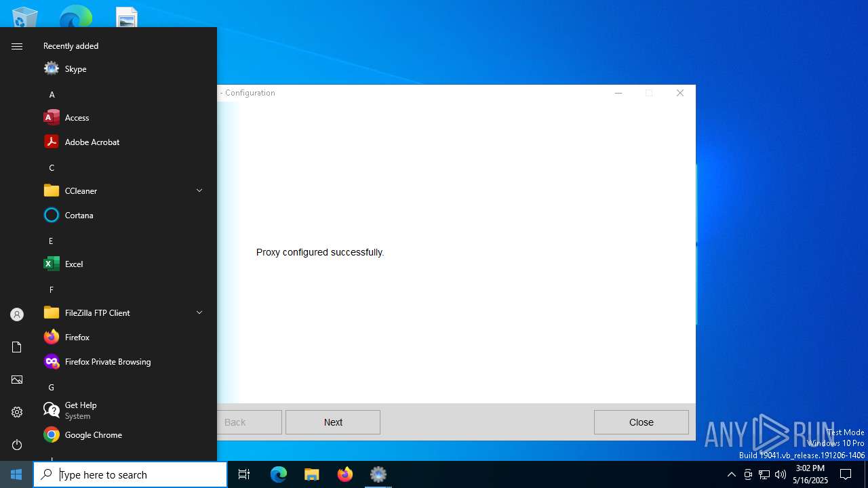Expand CCleaner folder chevron

(x=199, y=190)
